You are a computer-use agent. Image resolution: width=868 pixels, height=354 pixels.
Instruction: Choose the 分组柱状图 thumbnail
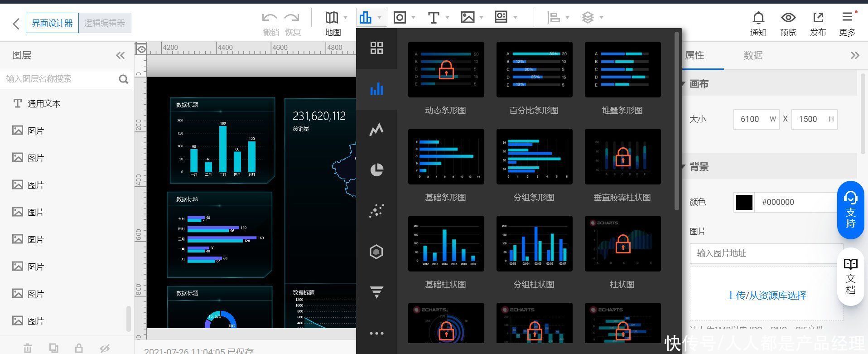[x=535, y=244]
